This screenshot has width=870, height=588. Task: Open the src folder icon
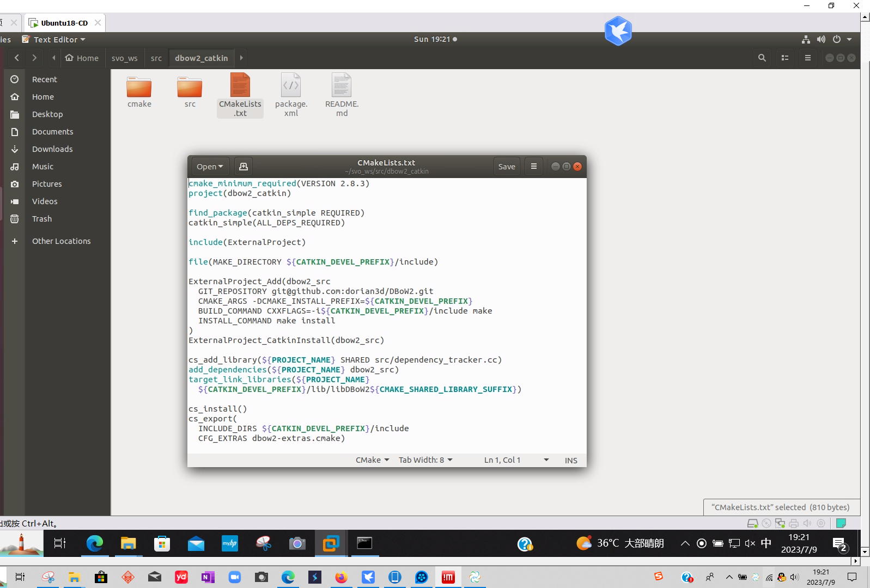tap(190, 91)
